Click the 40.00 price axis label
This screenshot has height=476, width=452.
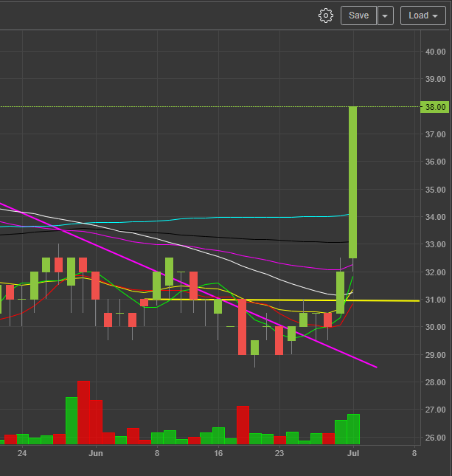(435, 52)
